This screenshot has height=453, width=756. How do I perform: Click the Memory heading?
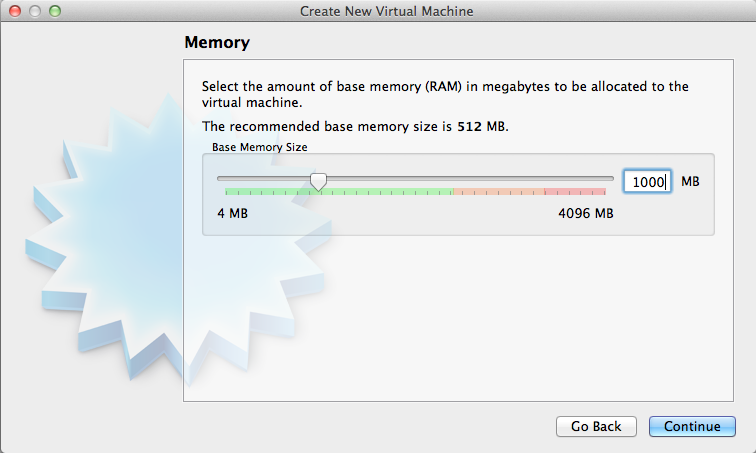coord(217,42)
